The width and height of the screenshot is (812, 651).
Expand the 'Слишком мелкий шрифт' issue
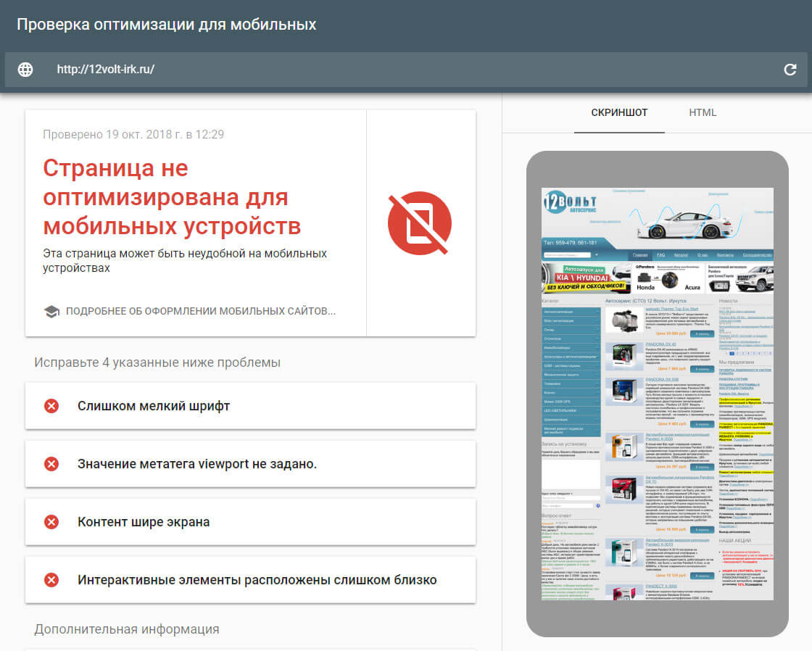(250, 406)
